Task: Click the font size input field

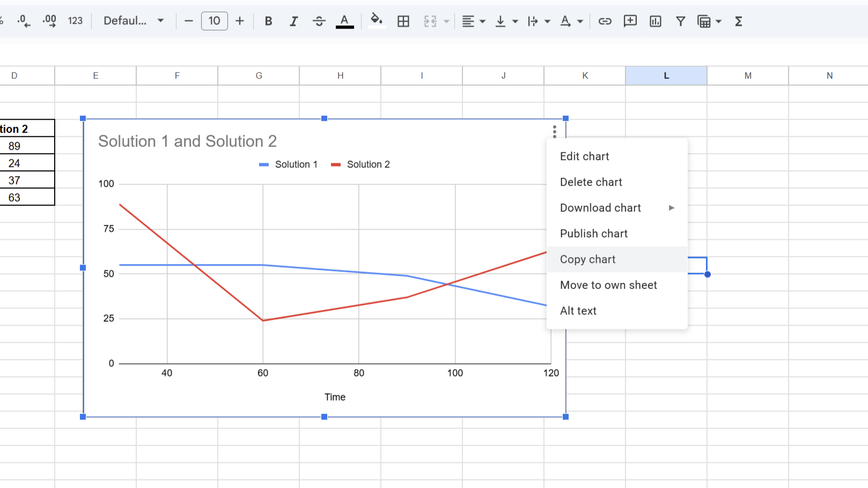Action: (214, 21)
